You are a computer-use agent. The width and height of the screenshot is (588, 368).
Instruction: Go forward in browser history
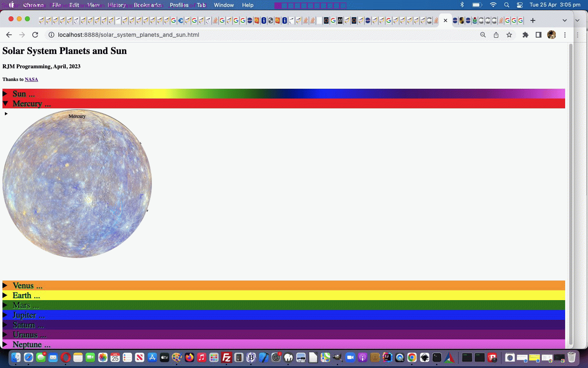(22, 35)
